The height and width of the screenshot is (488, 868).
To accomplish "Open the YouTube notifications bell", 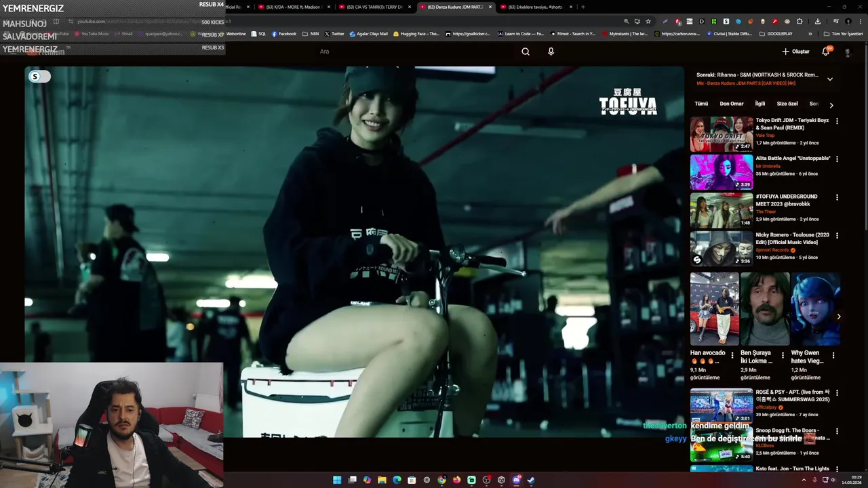I will [x=825, y=52].
